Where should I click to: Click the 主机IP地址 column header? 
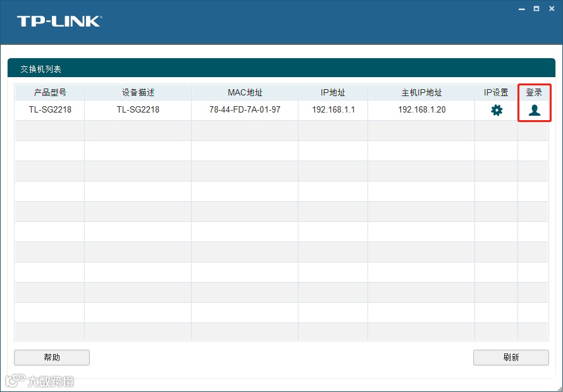421,92
